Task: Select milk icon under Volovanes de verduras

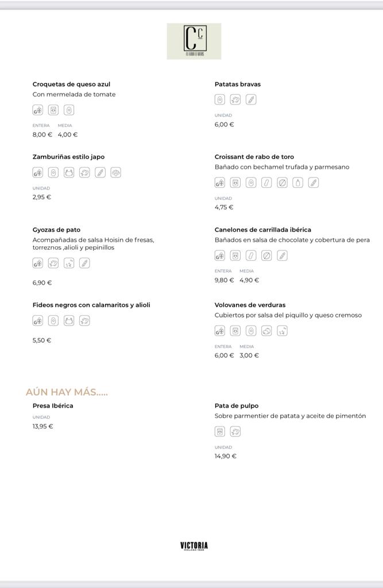Action: tap(235, 331)
